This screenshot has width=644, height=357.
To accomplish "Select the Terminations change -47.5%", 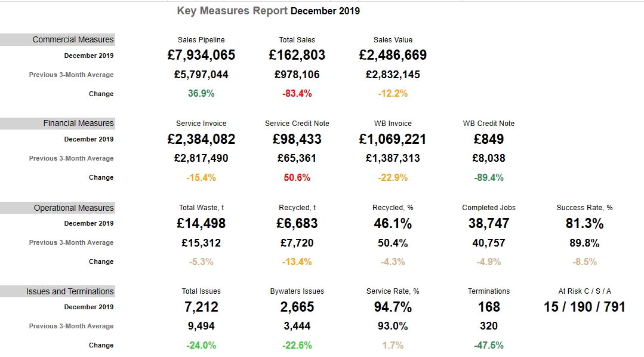I will click(488, 345).
